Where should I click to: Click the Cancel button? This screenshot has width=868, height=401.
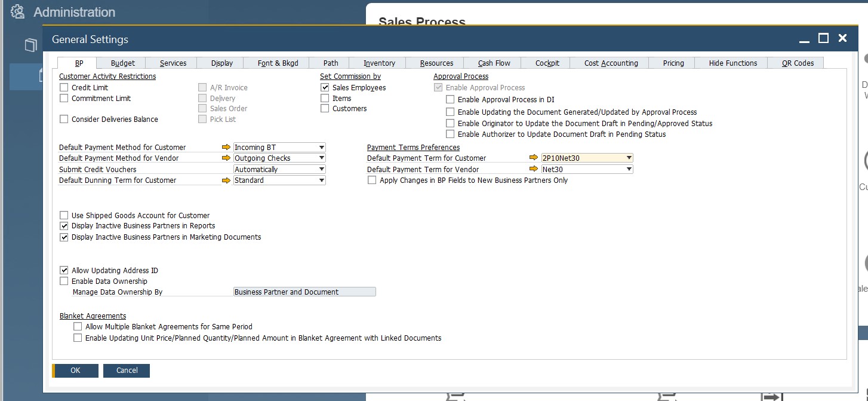126,371
